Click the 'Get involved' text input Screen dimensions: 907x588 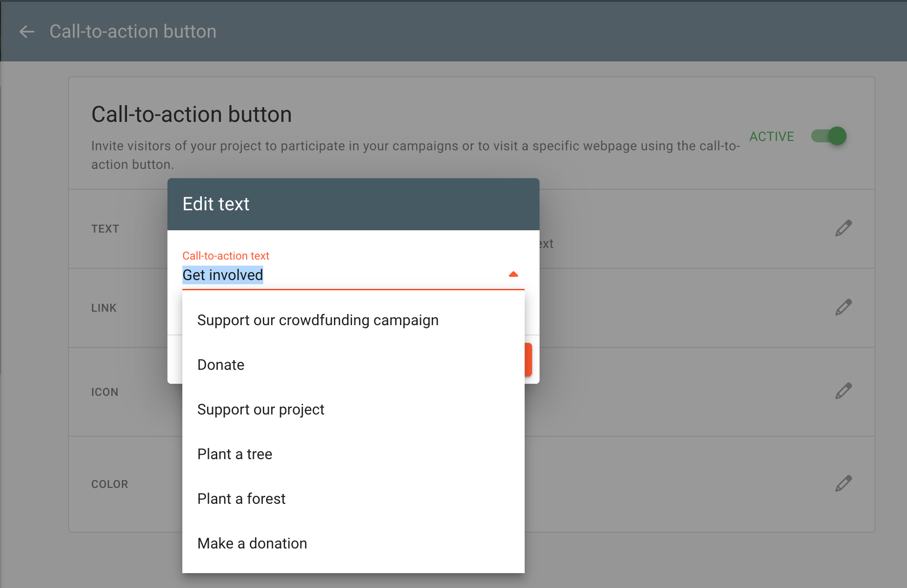tap(326, 275)
